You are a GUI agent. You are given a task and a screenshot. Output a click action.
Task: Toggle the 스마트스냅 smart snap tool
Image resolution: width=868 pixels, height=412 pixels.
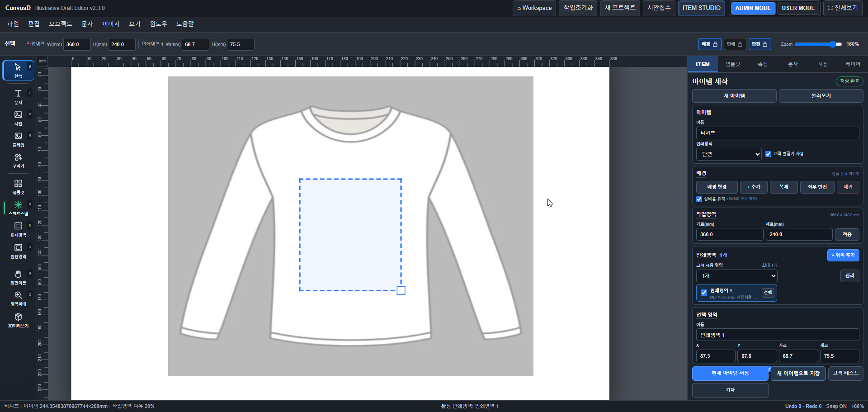[x=18, y=208]
